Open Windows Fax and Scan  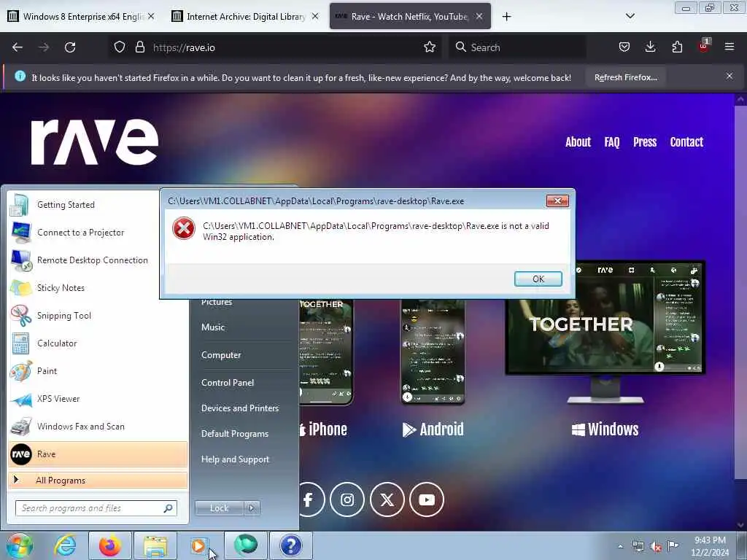click(x=98, y=426)
